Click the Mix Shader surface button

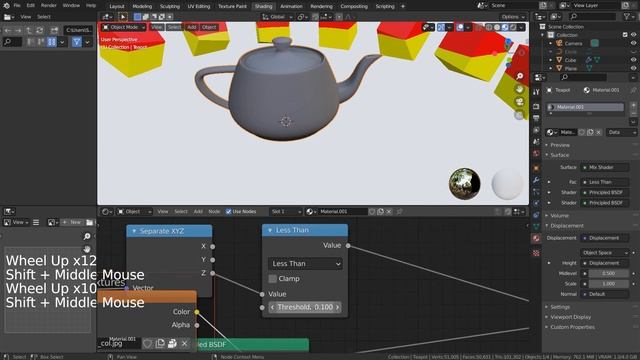(604, 167)
